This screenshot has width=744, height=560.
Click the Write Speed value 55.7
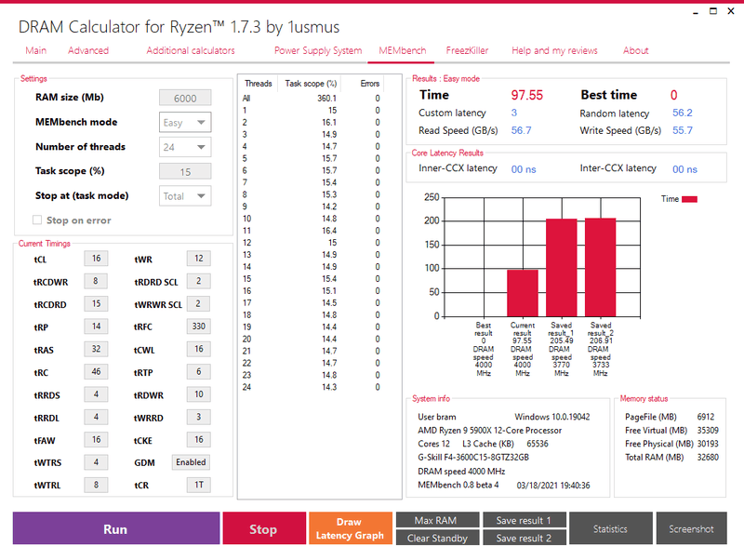click(683, 130)
